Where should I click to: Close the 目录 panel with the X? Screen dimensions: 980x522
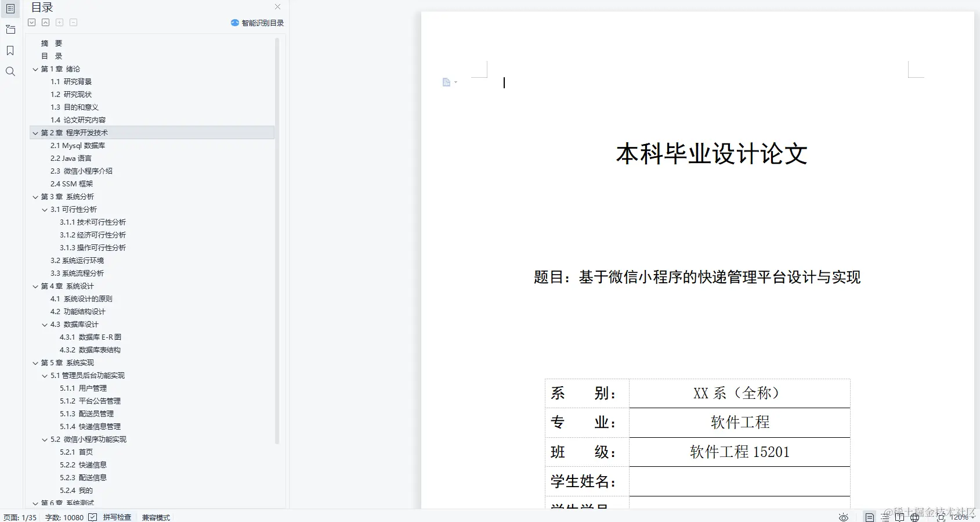tap(277, 7)
